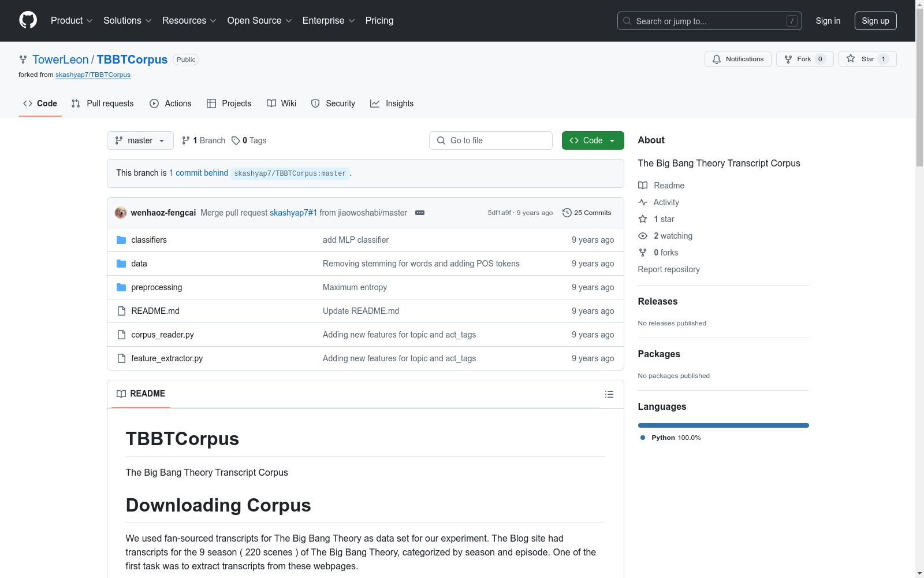Go to the Pricing page
924x578 pixels.
tap(379, 20)
